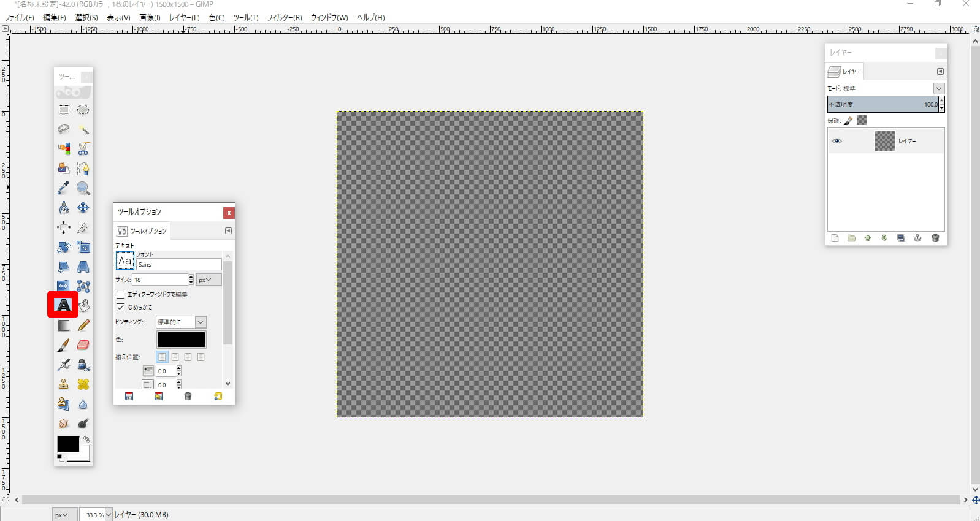Activate the Heal bandage tool
The image size is (980, 521).
tap(83, 384)
